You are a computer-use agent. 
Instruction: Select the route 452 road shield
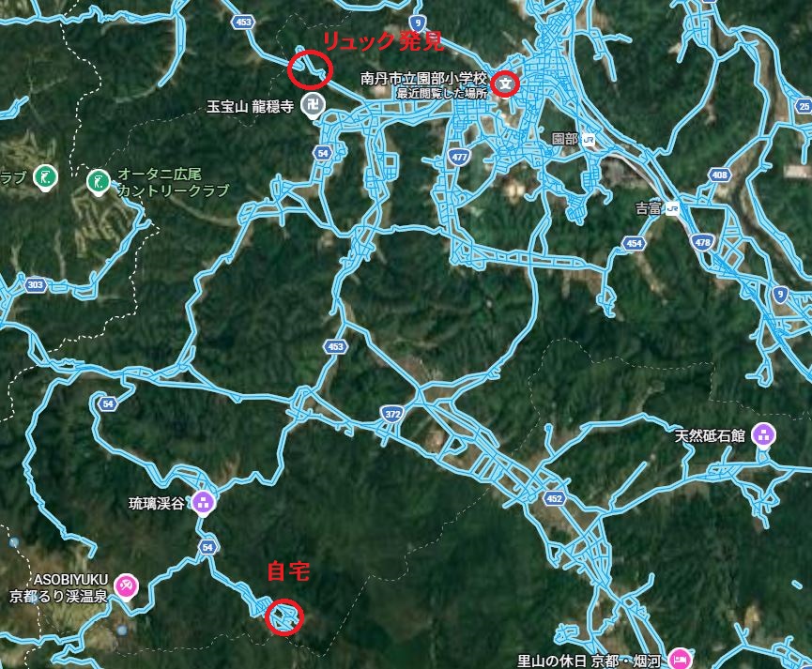[x=554, y=498]
